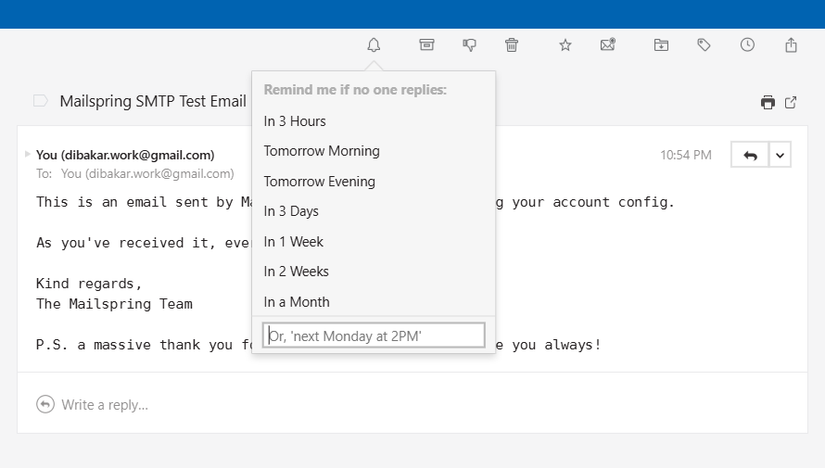Open move-to-folder icon
Viewport: 825px width, 468px height.
pyautogui.click(x=661, y=45)
